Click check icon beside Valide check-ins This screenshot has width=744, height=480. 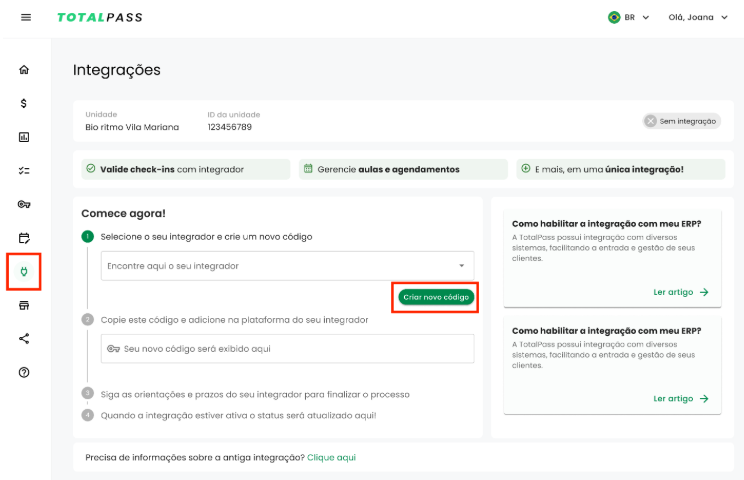91,168
